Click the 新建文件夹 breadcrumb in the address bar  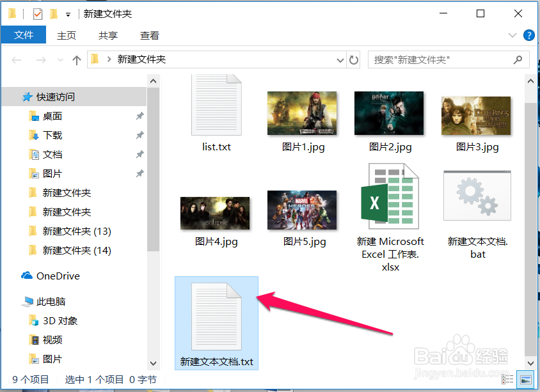pyautogui.click(x=141, y=59)
